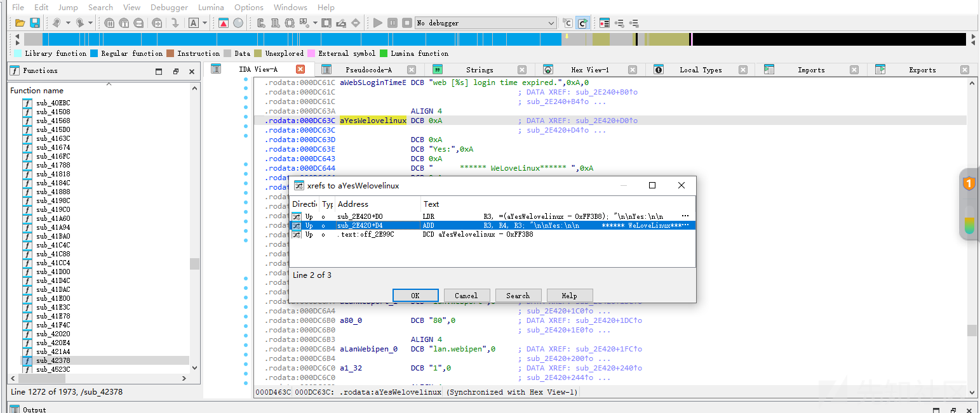Click the open file folder icon
The height and width of the screenshot is (413, 980).
[20, 23]
